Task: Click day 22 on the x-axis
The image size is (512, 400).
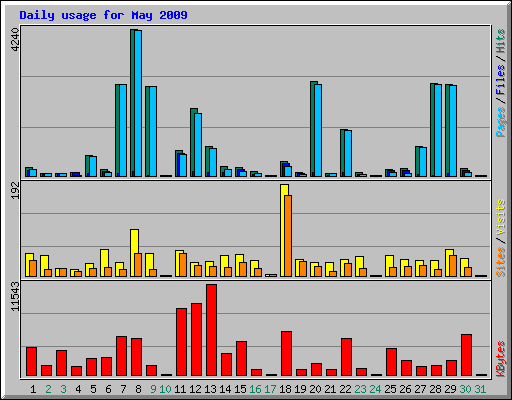Action: point(345,389)
